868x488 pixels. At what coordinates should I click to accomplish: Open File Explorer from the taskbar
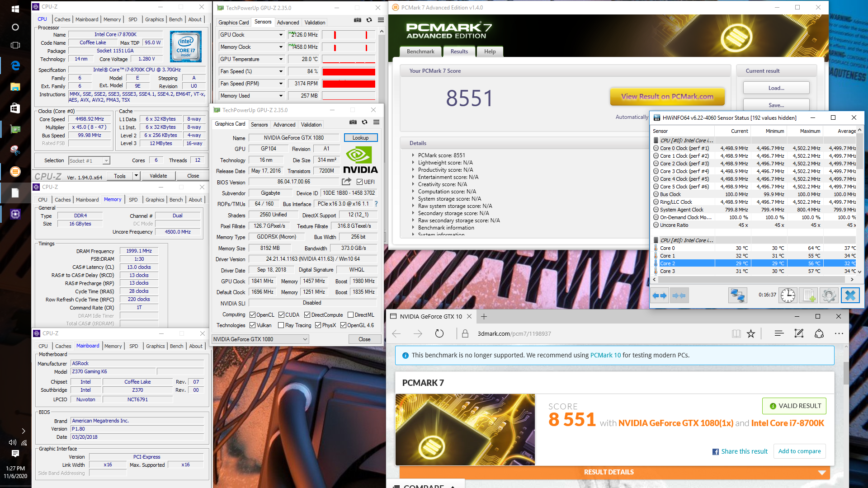tap(15, 87)
